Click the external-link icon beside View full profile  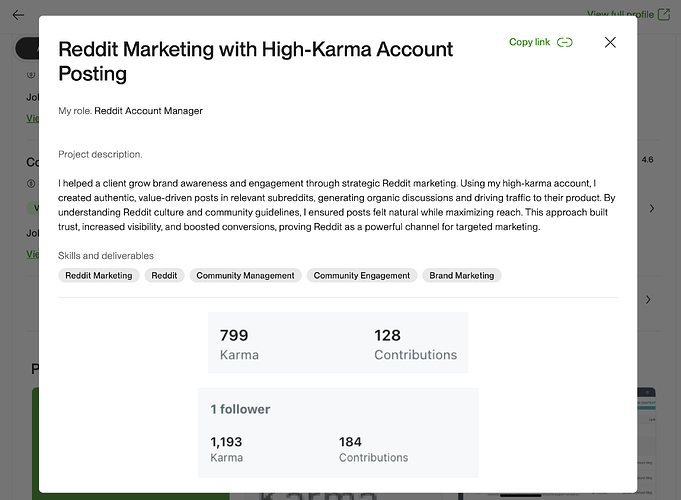[x=663, y=15]
